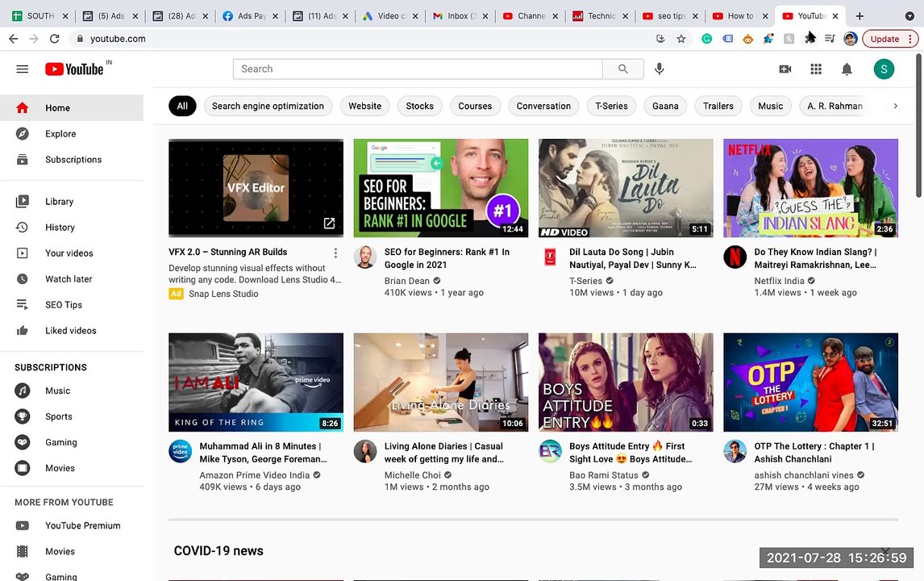Image resolution: width=924 pixels, height=581 pixels.
Task: Open Liked videos
Action: tap(71, 331)
